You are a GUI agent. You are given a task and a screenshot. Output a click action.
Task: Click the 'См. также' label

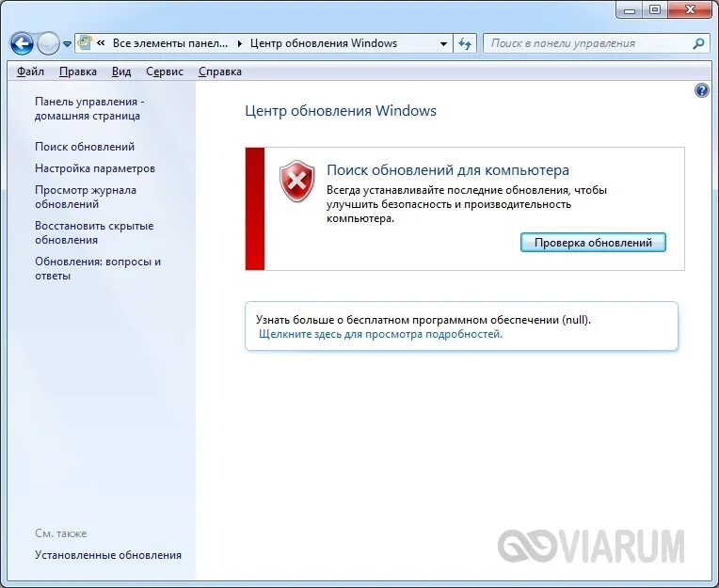[x=61, y=533]
